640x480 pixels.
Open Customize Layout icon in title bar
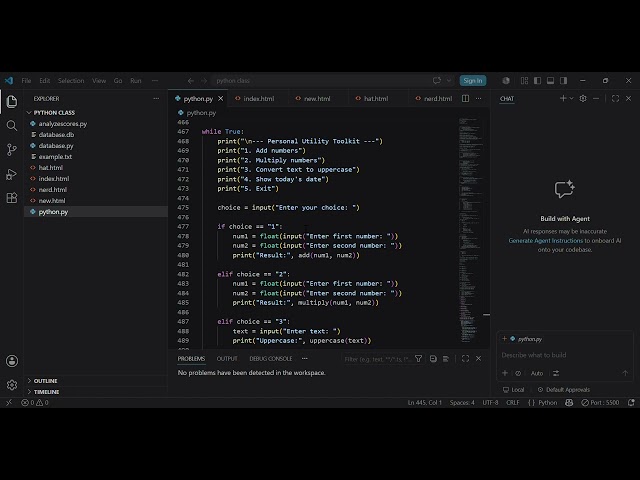(524, 80)
